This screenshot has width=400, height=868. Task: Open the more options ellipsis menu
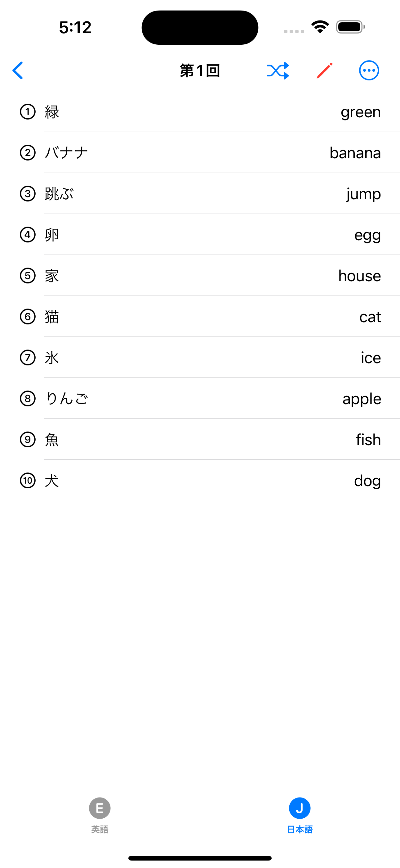(369, 70)
